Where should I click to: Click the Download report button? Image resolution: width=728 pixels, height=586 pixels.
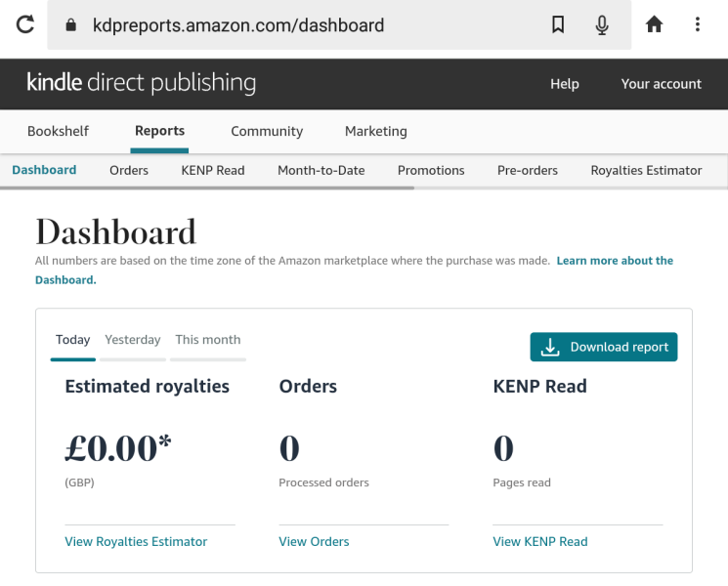[604, 347]
